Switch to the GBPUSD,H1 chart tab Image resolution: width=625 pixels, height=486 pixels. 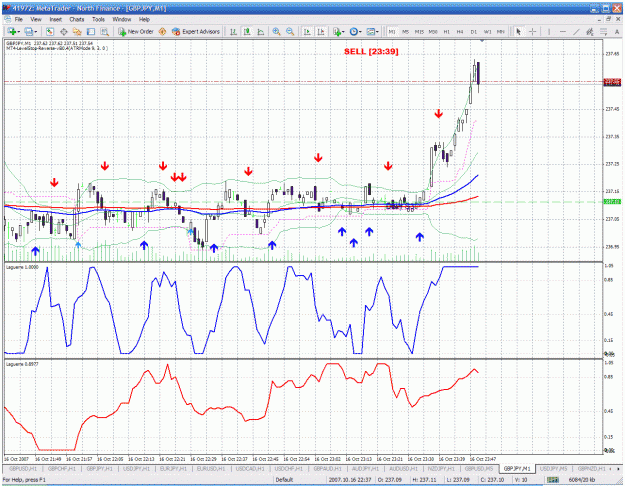coord(23,468)
